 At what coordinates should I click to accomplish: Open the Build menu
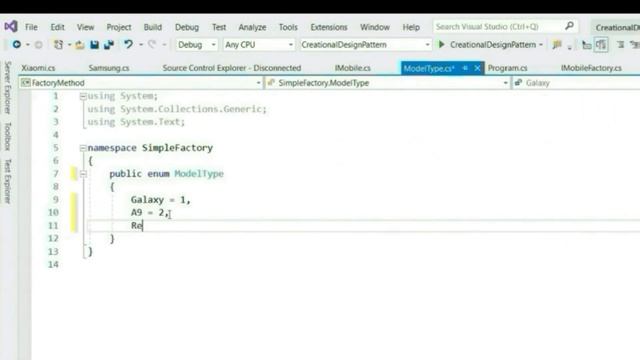[153, 27]
